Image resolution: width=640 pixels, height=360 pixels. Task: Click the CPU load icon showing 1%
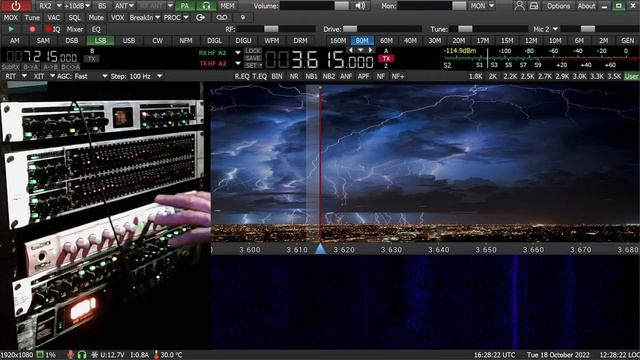[40, 355]
